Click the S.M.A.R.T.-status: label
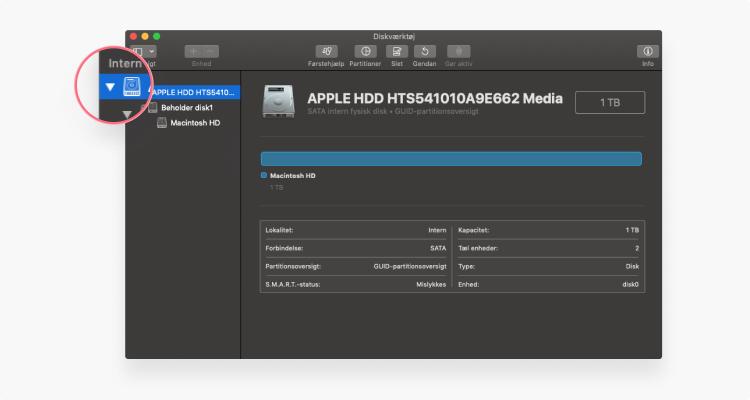Screen dimensions: 750x400 [x=292, y=285]
